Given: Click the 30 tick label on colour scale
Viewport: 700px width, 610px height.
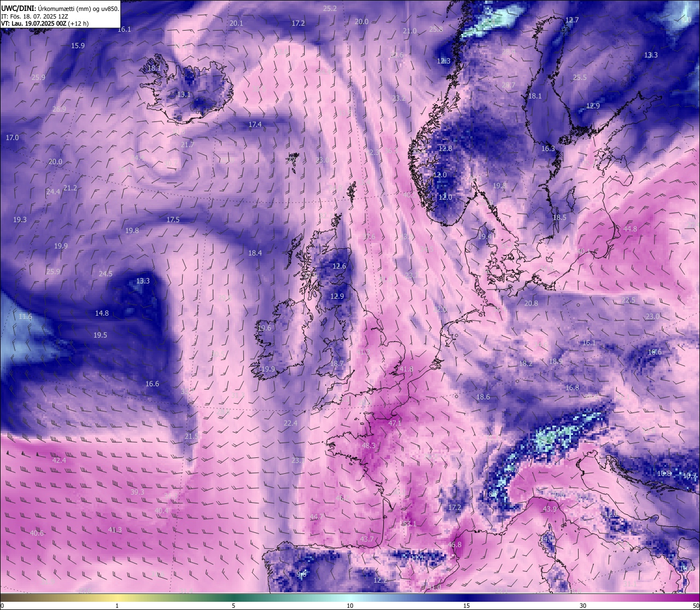Looking at the screenshot, I should tap(583, 606).
